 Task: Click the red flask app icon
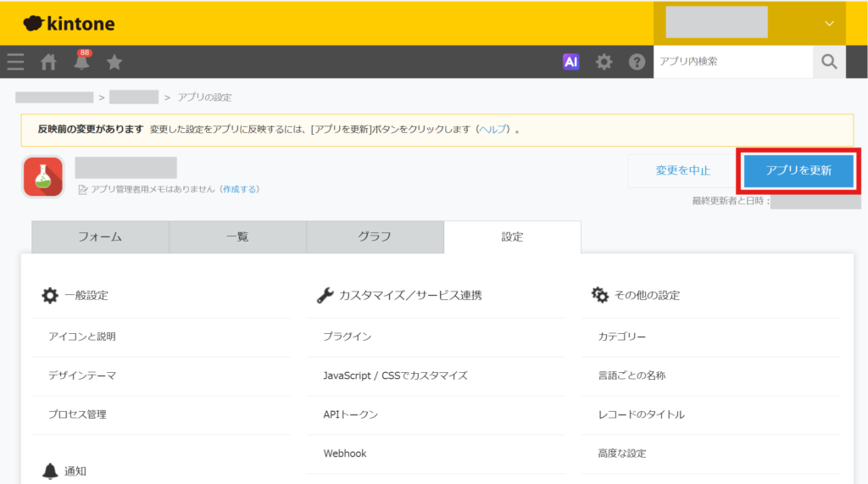[43, 176]
